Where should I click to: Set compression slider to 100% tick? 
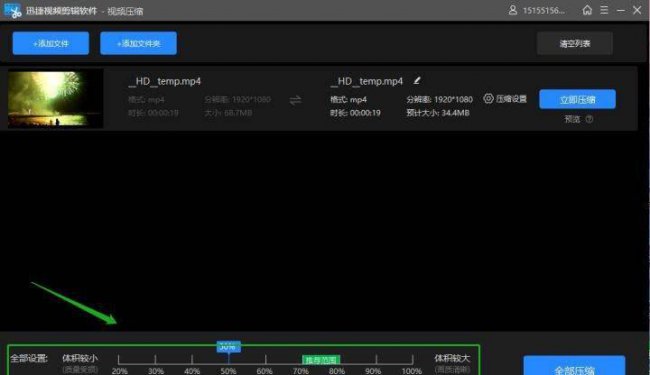(x=412, y=360)
